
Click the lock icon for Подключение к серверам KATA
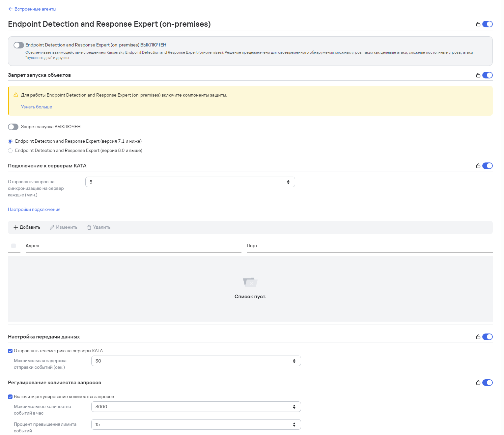(x=478, y=166)
